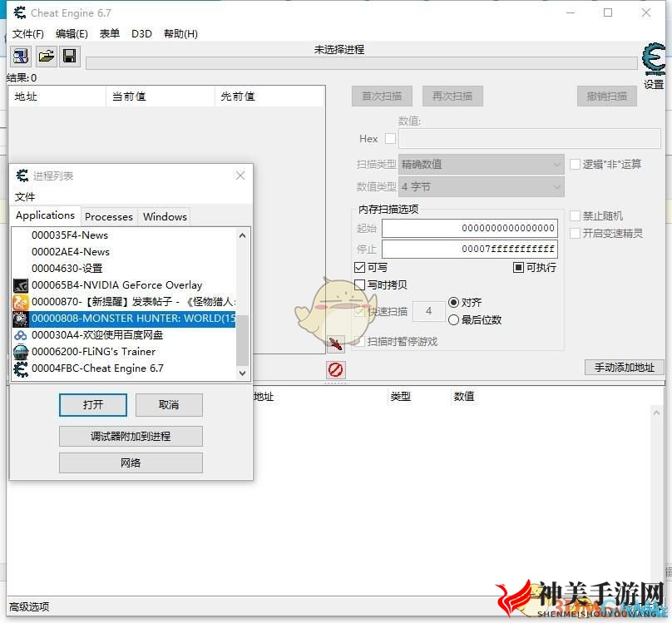Open the 帮助(H) menu
The image size is (672, 623).
[x=180, y=34]
